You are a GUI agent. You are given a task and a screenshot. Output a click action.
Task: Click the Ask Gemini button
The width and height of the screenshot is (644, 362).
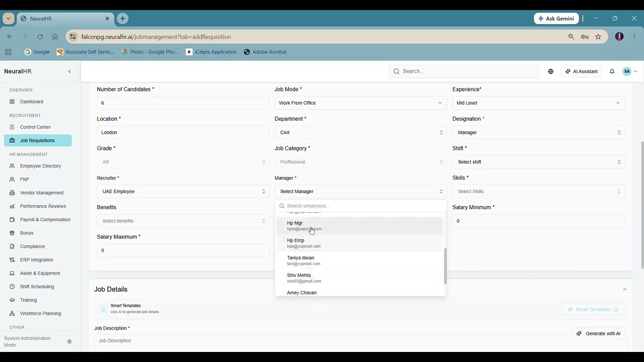556,19
